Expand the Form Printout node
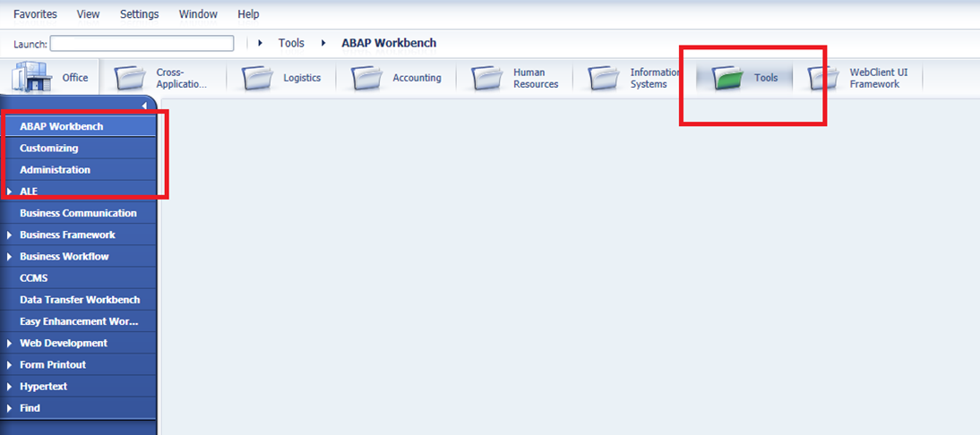The width and height of the screenshot is (980, 435). click(9, 365)
